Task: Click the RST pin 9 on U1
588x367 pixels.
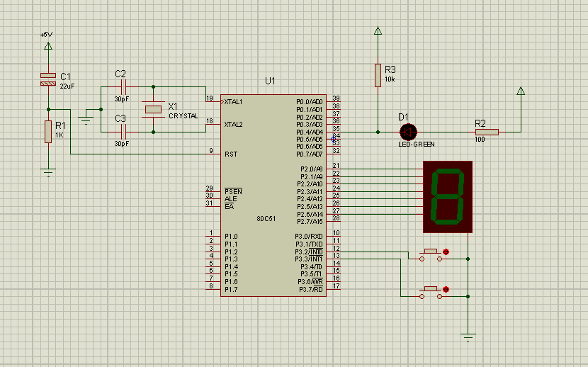Action: [213, 154]
